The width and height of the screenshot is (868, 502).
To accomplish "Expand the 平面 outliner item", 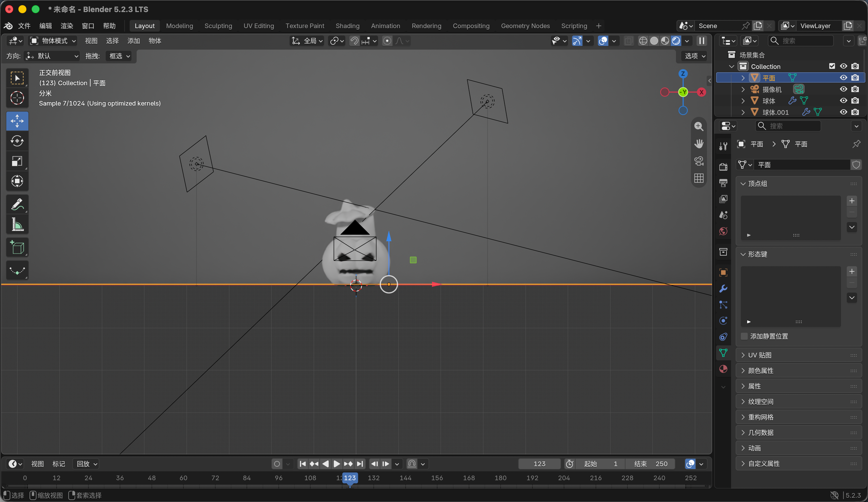I will 743,78.
